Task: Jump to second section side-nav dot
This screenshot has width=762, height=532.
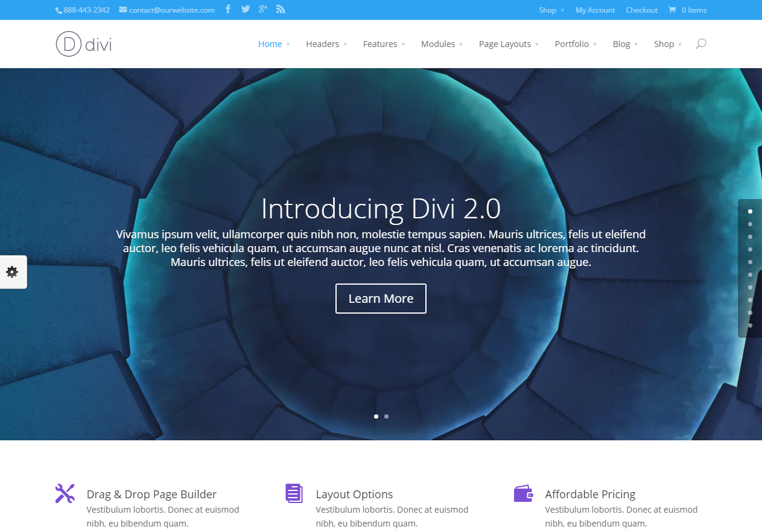Action: [750, 224]
